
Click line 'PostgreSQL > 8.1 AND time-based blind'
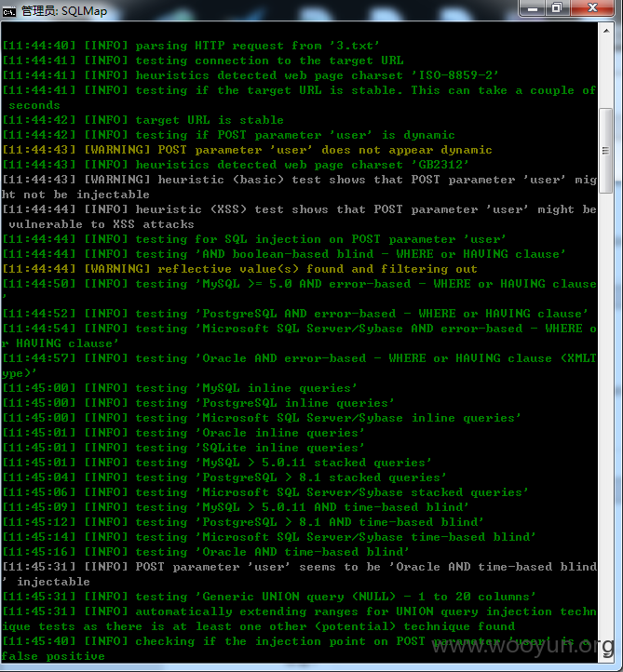243,522
